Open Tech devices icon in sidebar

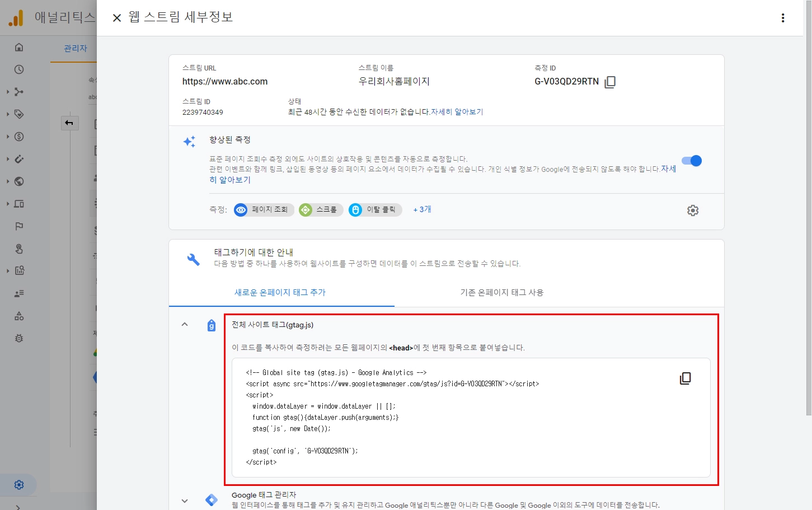19,204
